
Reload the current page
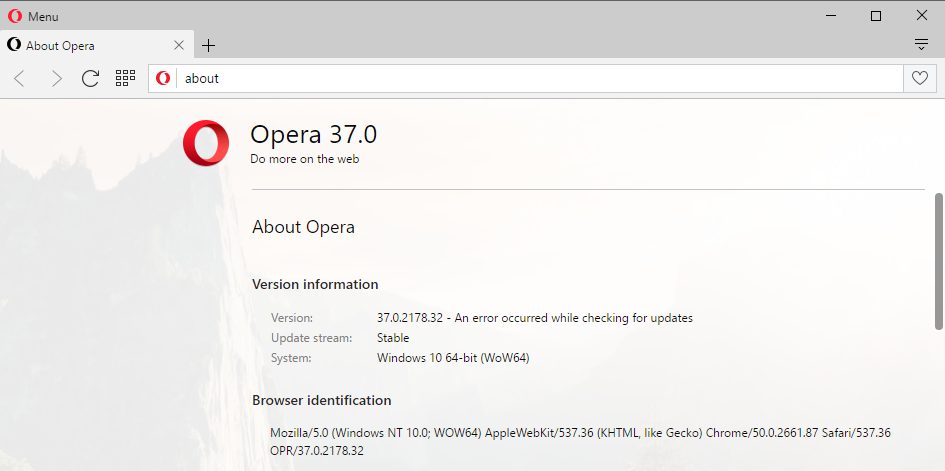90,78
